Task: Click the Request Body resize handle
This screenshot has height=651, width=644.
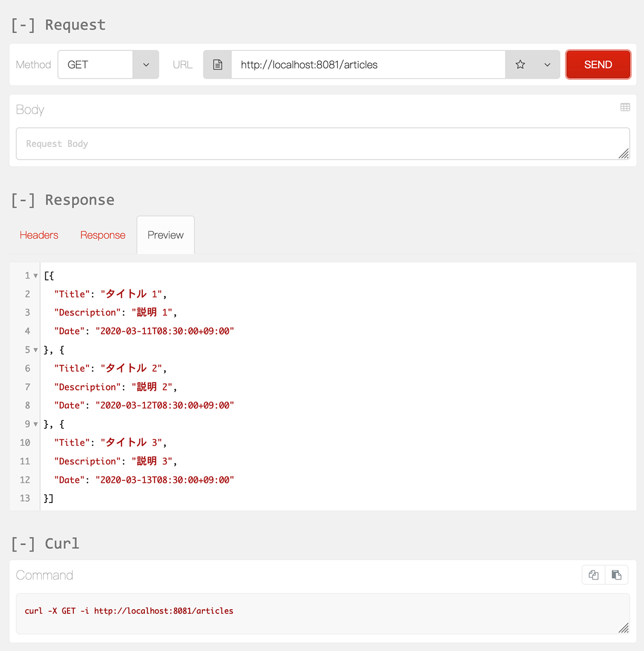Action: pos(624,154)
